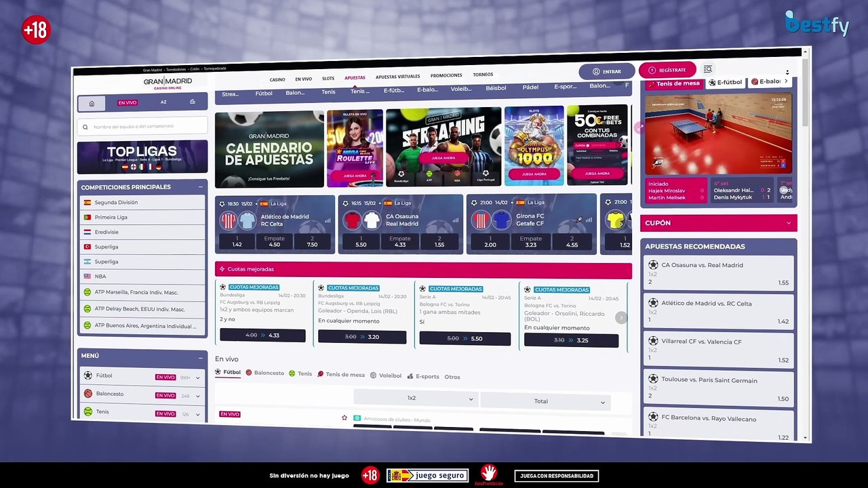This screenshot has width=868, height=488.
Task: Open statistics icon for Girona FC match
Action: [x=588, y=220]
